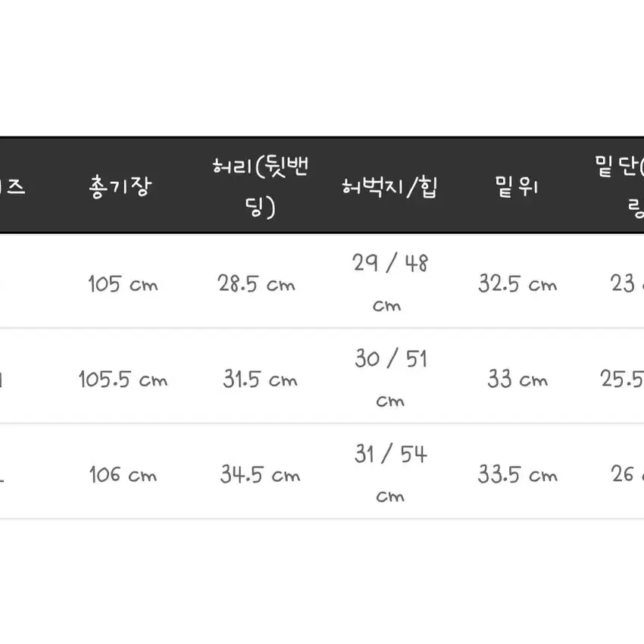Select the 25.5 hem cell
This screenshot has width=644, height=644.
tap(622, 379)
